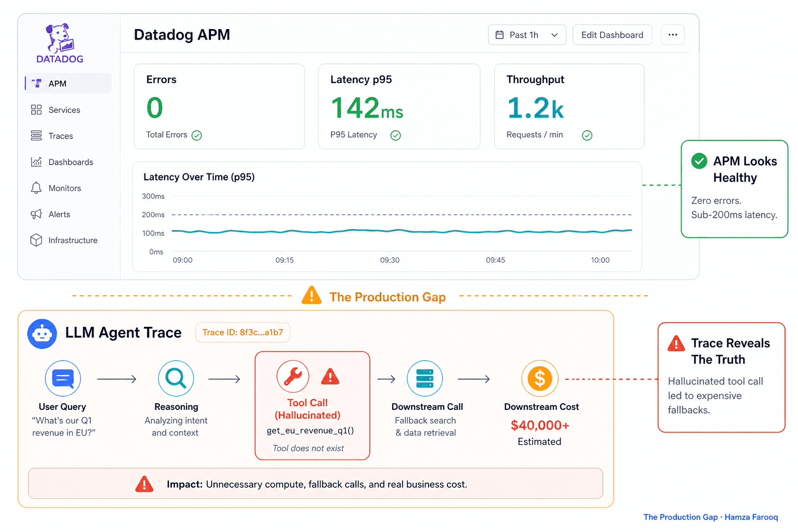Select APM in the sidebar
Screen dimensions: 798x532
68,83
